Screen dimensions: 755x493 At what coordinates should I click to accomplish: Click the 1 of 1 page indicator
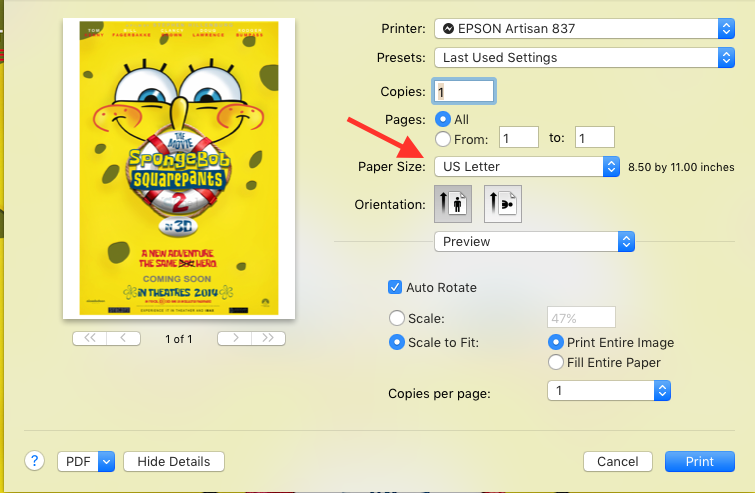pyautogui.click(x=179, y=339)
